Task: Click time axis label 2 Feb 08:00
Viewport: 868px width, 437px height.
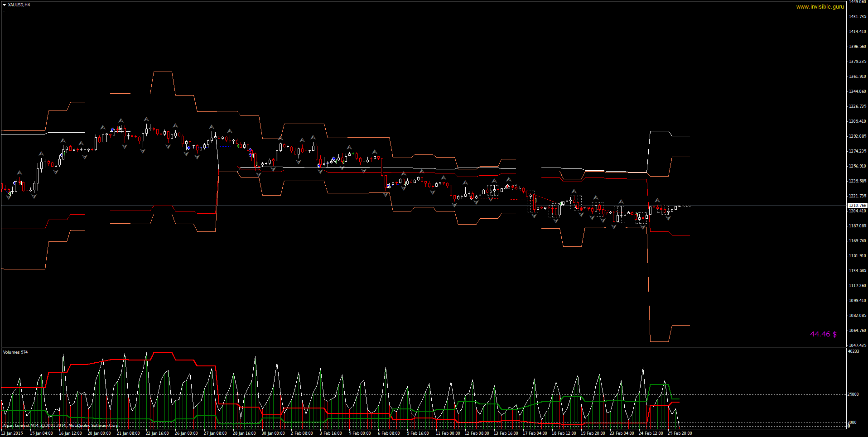Action: coord(302,433)
